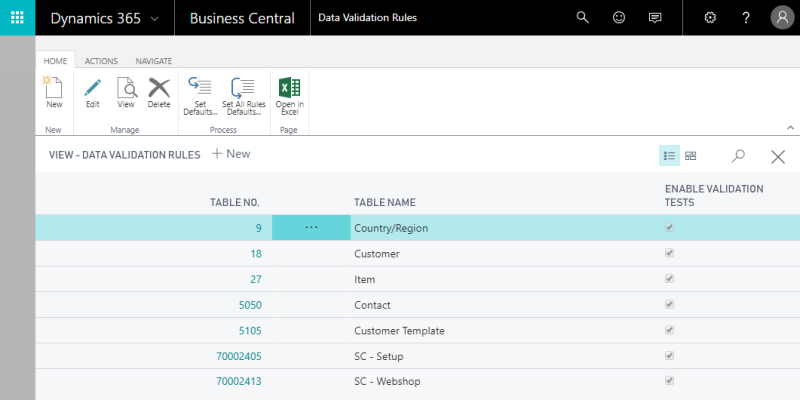
Task: Open row options ellipsis for Country/Region
Action: point(310,228)
